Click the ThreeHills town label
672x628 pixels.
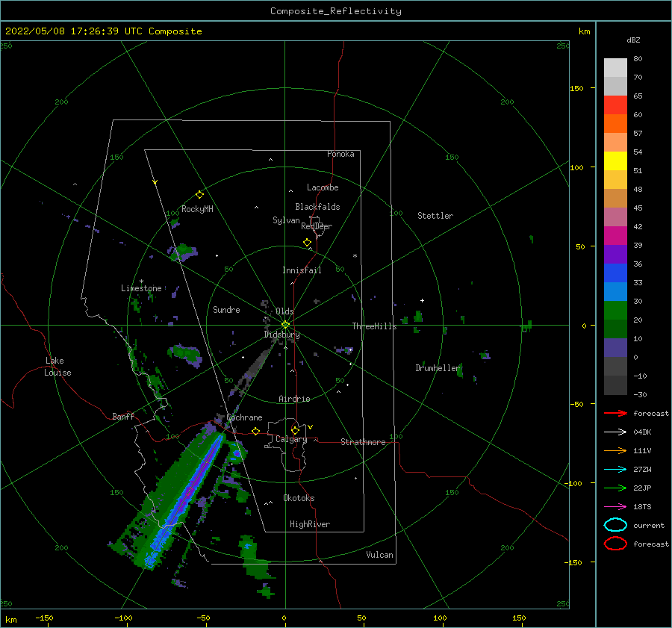pos(374,326)
